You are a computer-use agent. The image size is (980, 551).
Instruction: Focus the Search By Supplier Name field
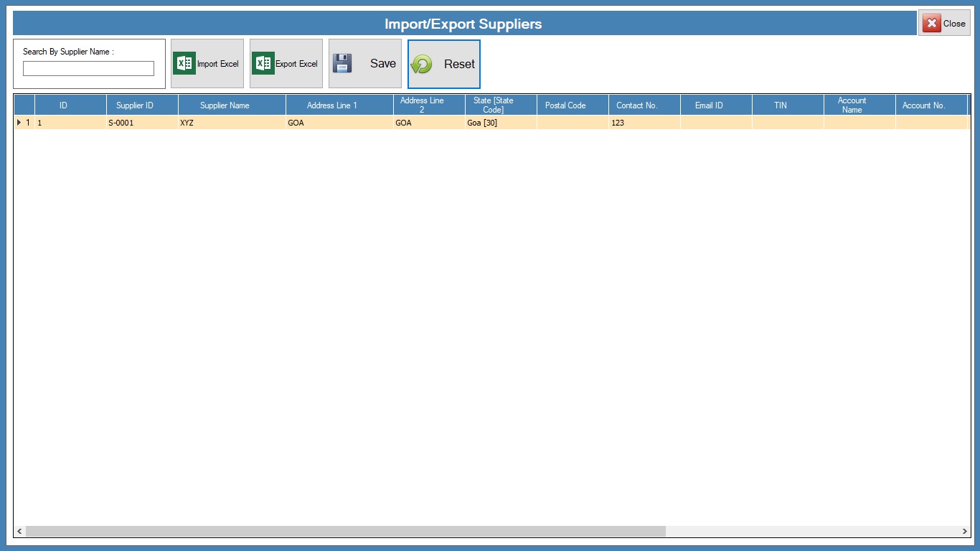coord(88,69)
